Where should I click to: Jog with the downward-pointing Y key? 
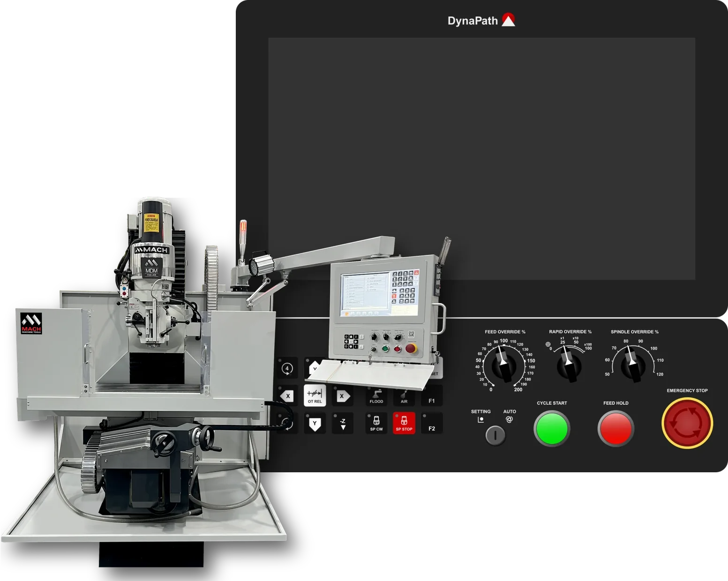(315, 424)
